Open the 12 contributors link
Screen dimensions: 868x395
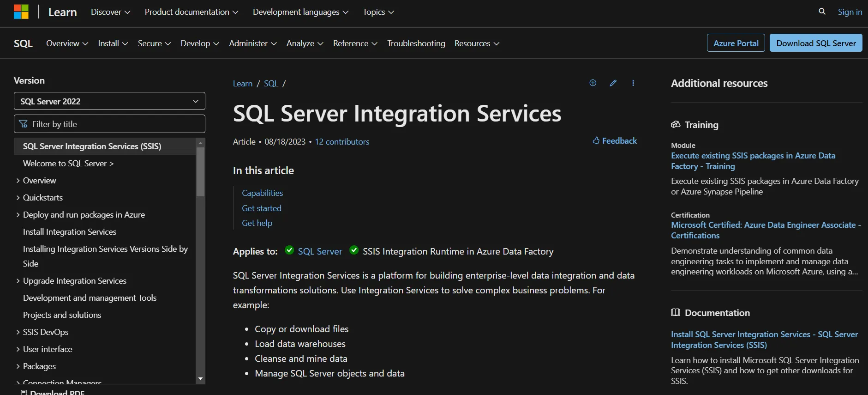coord(342,142)
